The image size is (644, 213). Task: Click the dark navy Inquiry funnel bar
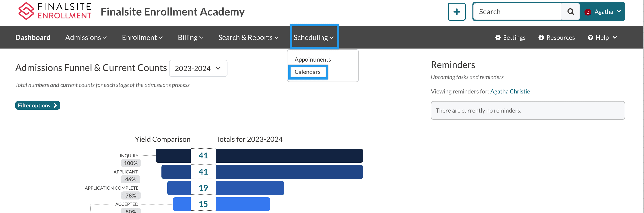pos(289,156)
